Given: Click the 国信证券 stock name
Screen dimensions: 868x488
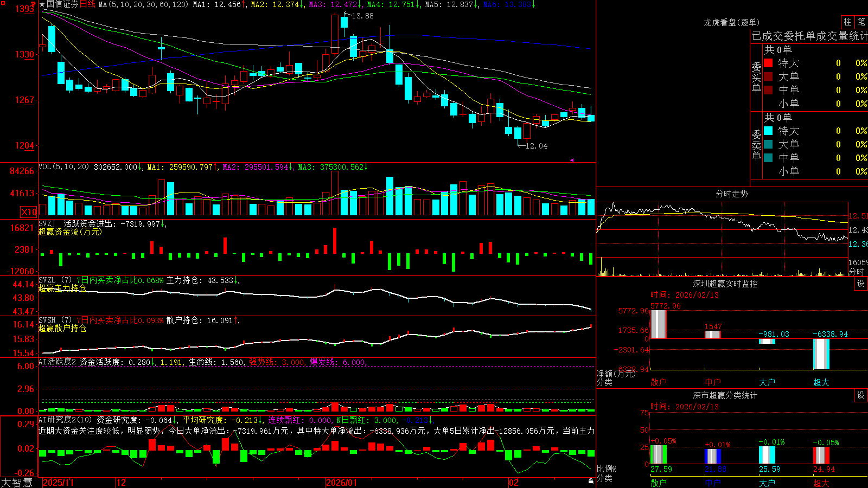Looking at the screenshot, I should [x=62, y=4].
